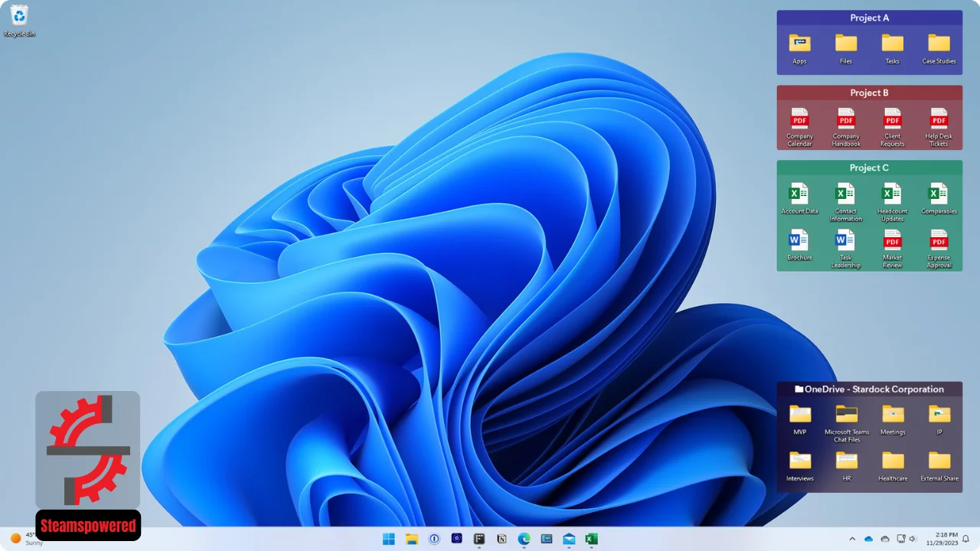Viewport: 980px width, 551px height.
Task: Open the IP folder
Action: pos(939,420)
